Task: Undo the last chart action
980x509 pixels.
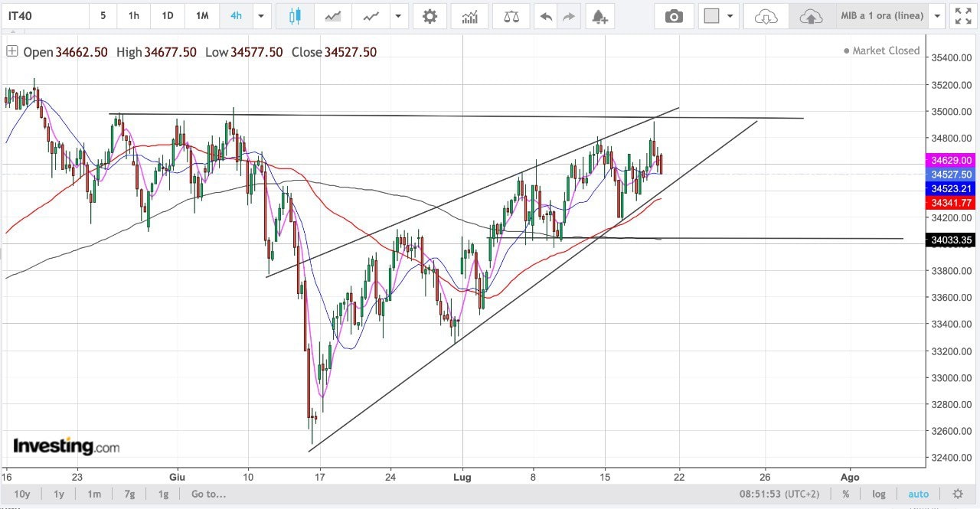Action: click(x=546, y=16)
